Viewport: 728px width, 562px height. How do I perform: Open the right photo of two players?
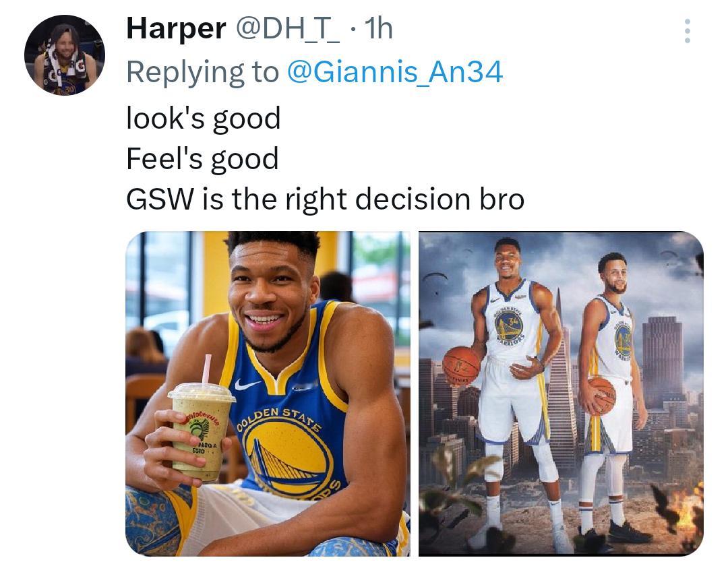(x=561, y=394)
